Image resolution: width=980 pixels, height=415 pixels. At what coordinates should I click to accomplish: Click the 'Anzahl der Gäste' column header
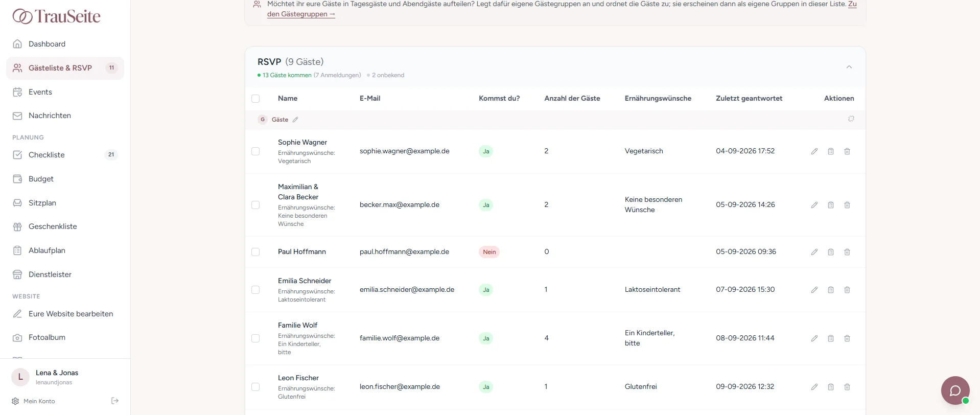[x=572, y=98]
